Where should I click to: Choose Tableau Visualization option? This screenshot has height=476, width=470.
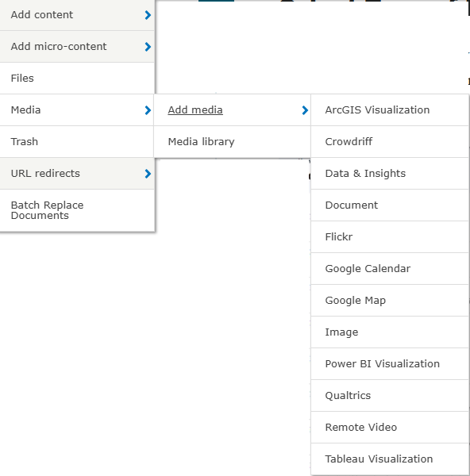point(390,459)
